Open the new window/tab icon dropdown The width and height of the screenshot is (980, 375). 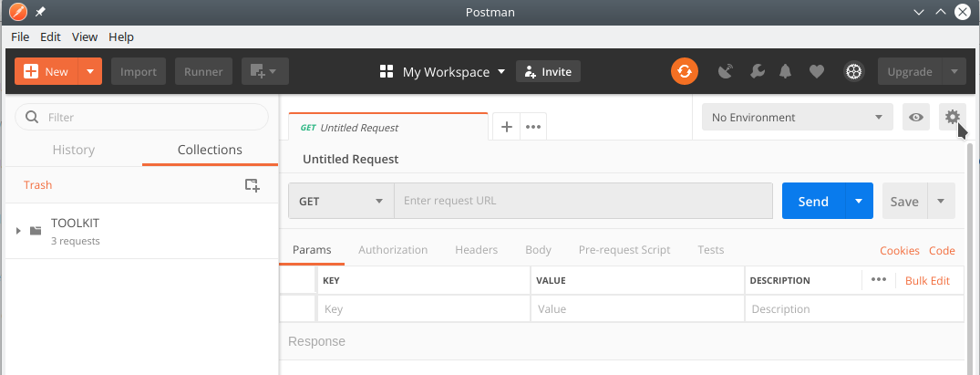pyautogui.click(x=265, y=72)
